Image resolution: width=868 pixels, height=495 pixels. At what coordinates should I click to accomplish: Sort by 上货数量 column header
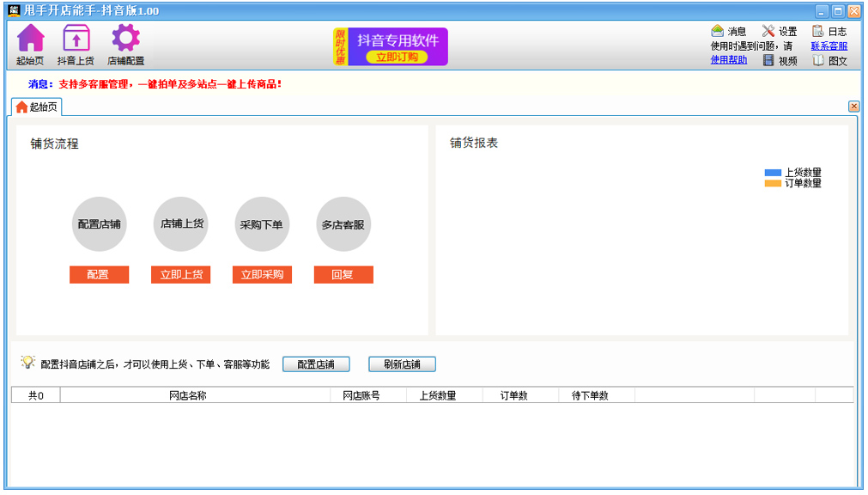click(445, 395)
